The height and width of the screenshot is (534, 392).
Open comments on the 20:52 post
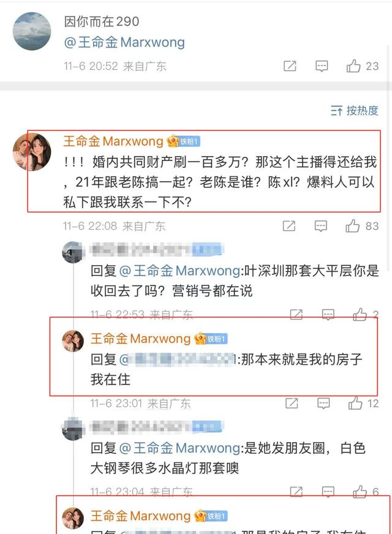pos(322,66)
